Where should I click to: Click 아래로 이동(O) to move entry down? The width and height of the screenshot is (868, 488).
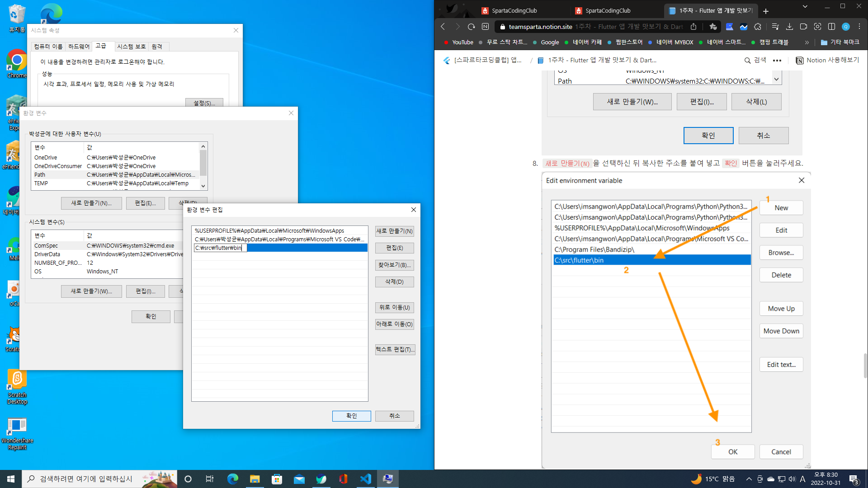(x=395, y=324)
